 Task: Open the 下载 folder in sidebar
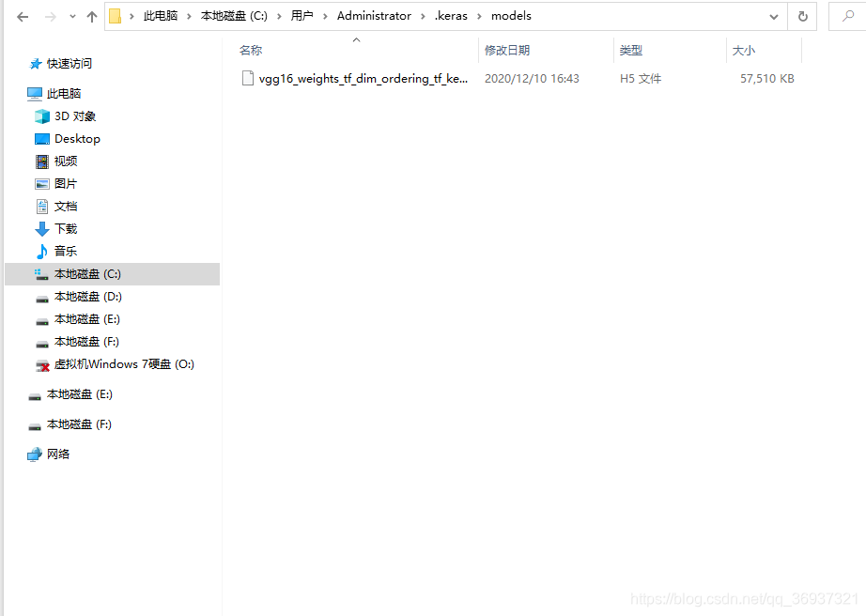(66, 228)
